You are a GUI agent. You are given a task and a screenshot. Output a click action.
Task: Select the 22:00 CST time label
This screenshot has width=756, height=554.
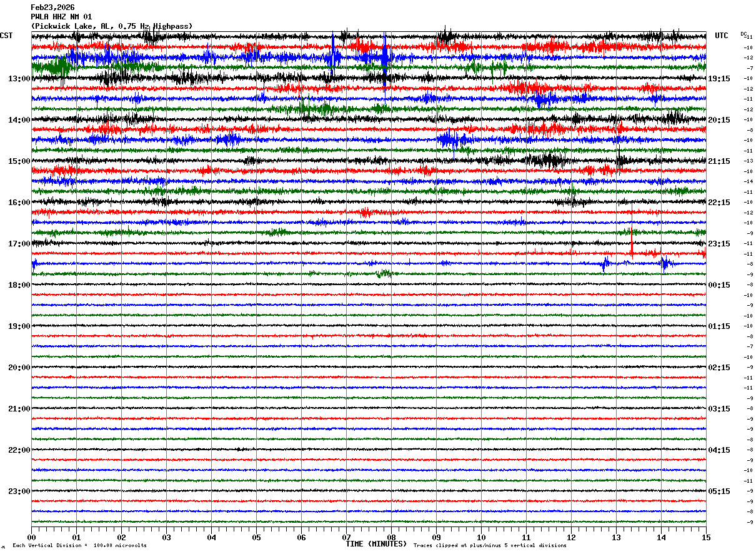19,450
